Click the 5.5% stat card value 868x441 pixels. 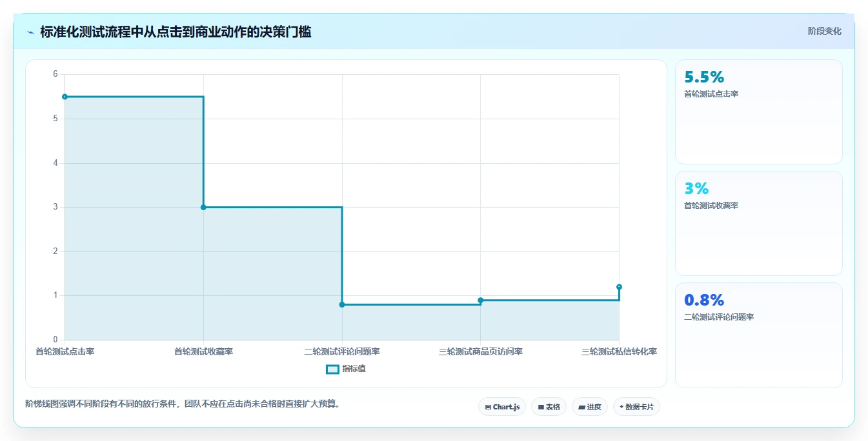704,77
